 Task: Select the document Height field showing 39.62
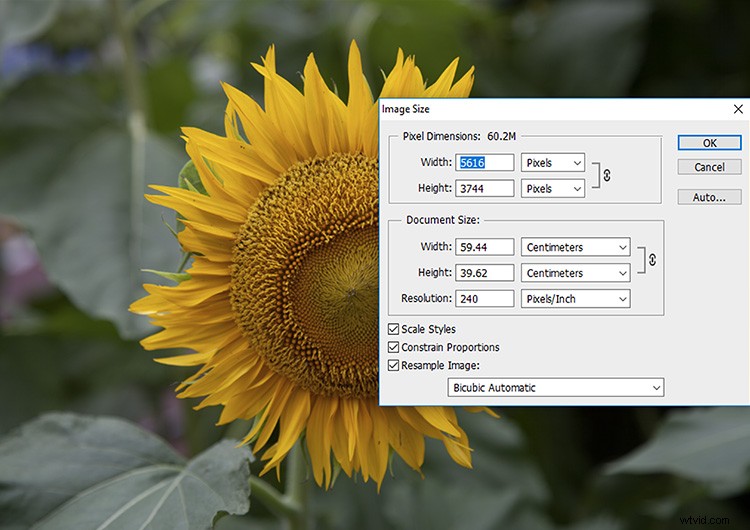click(x=485, y=273)
